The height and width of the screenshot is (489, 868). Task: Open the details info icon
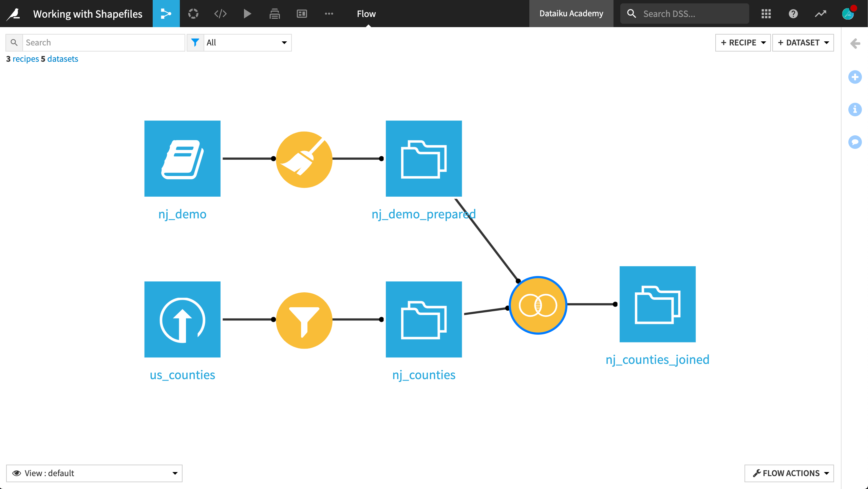(855, 110)
